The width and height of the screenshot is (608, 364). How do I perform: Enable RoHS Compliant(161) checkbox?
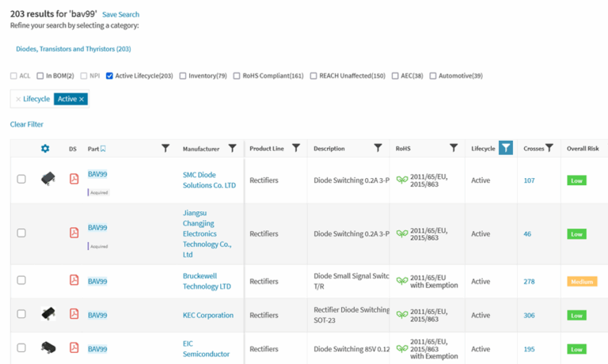click(237, 76)
